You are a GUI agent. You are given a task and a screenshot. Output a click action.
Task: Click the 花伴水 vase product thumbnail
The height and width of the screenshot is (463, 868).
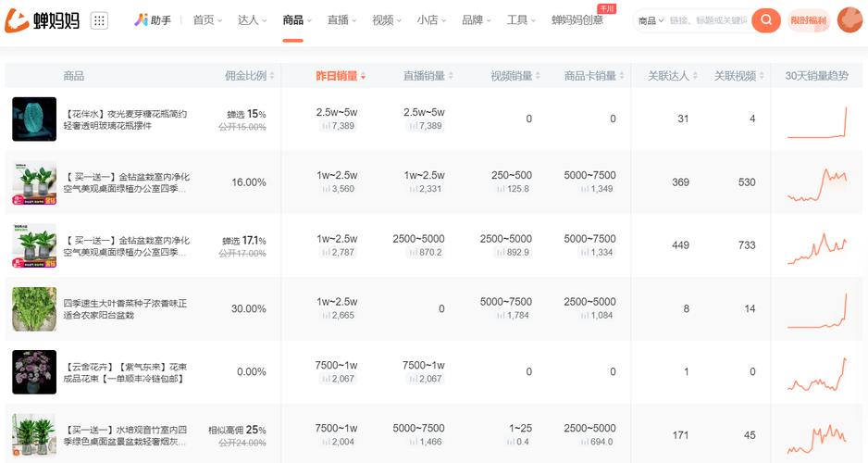click(x=34, y=119)
